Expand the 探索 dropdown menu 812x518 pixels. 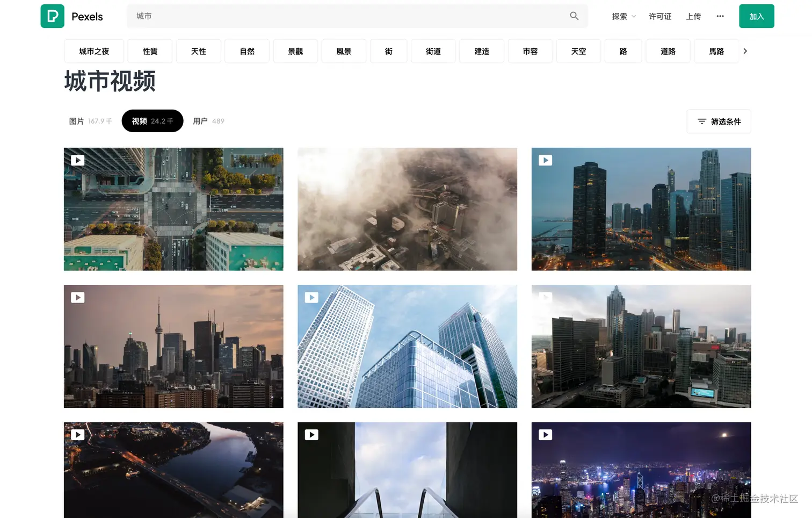pyautogui.click(x=624, y=16)
